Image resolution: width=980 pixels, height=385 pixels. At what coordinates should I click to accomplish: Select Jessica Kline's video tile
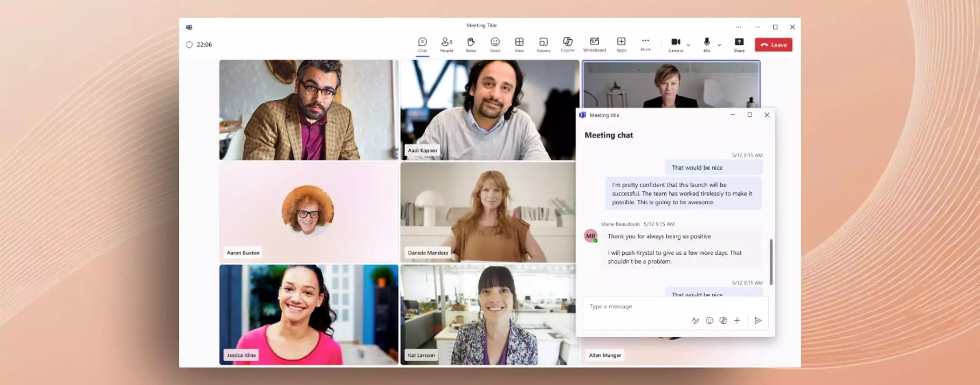click(x=309, y=315)
